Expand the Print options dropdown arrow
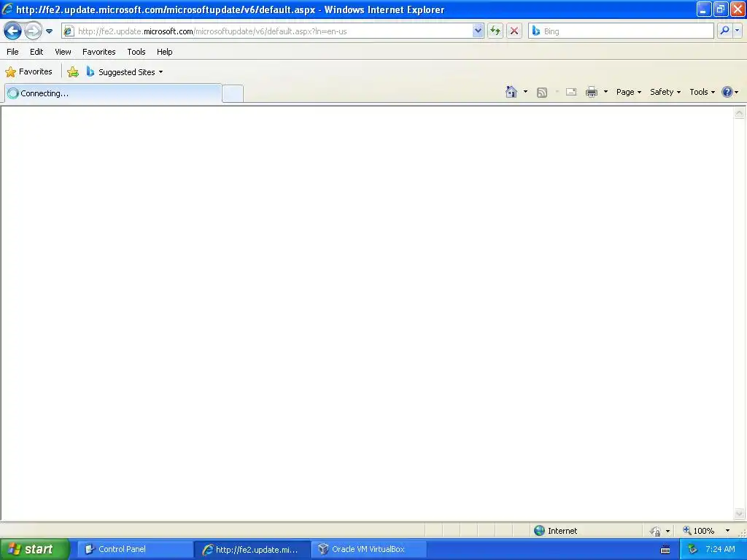The height and width of the screenshot is (560, 747). tap(605, 92)
